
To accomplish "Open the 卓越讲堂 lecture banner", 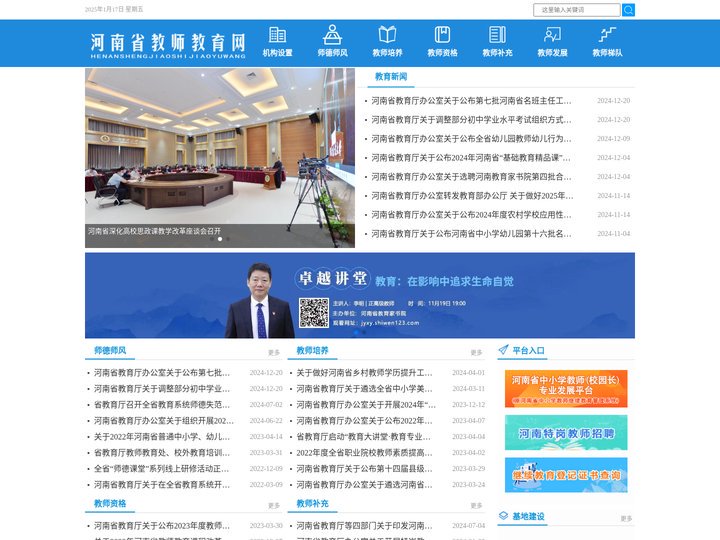I will tap(360, 295).
